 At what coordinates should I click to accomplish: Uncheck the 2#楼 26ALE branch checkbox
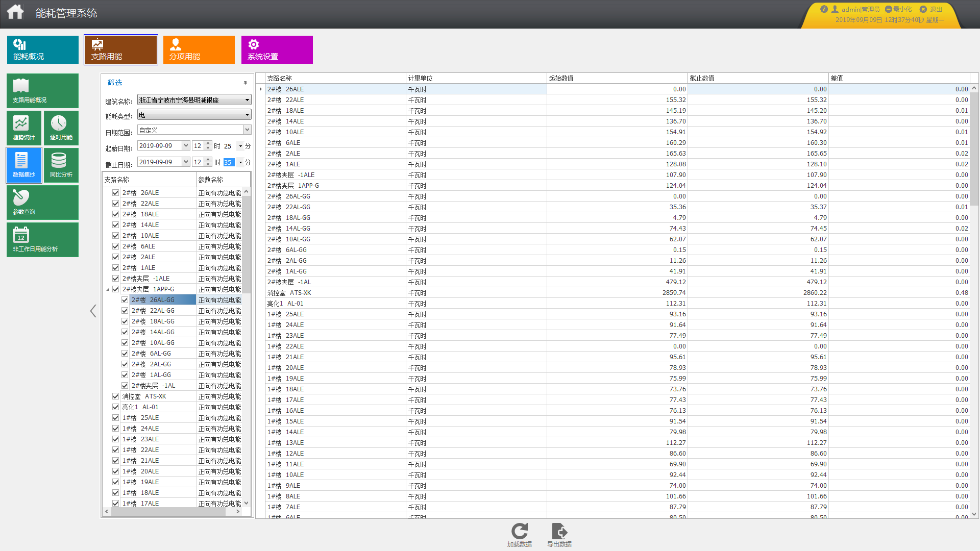click(x=116, y=193)
